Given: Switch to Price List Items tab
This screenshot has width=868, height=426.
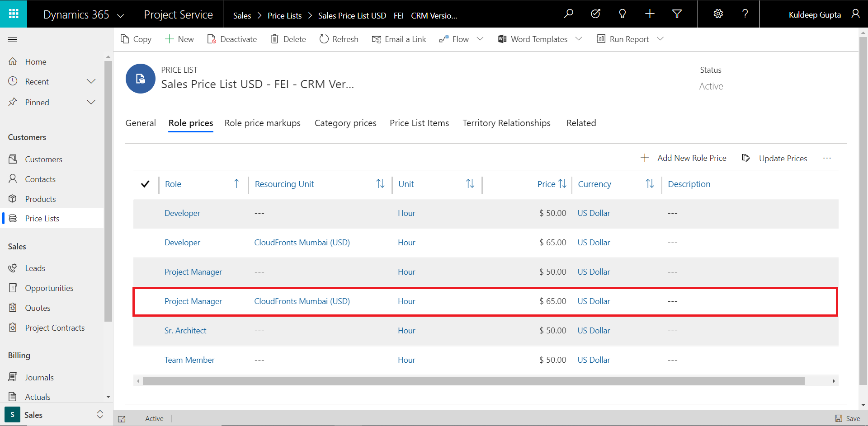Looking at the screenshot, I should point(420,123).
